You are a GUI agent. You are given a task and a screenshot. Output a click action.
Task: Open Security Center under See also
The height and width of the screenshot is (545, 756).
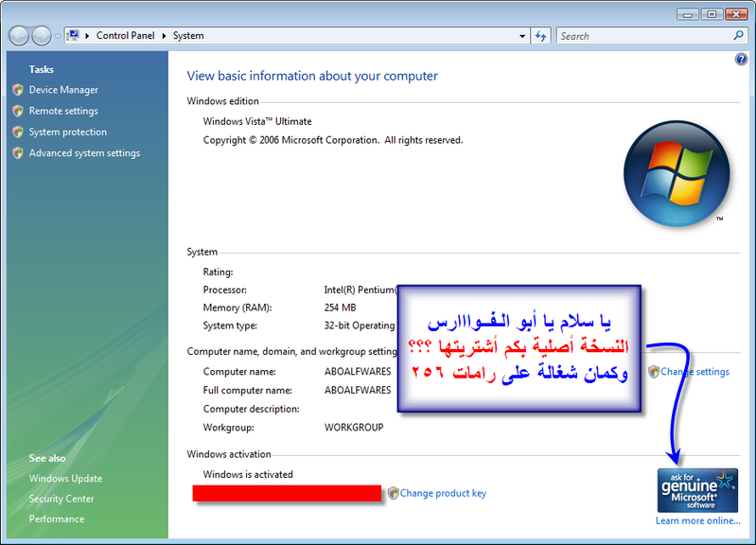click(x=62, y=499)
